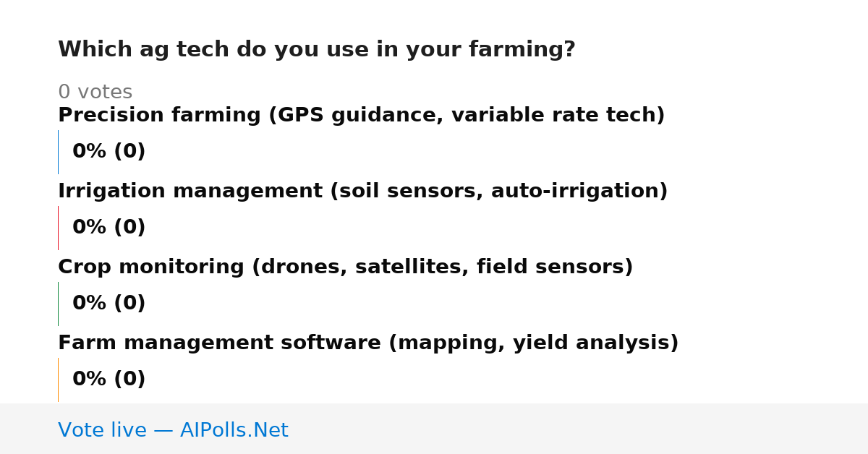Click the text 'drones, satellites, field sensors'

[442, 267]
